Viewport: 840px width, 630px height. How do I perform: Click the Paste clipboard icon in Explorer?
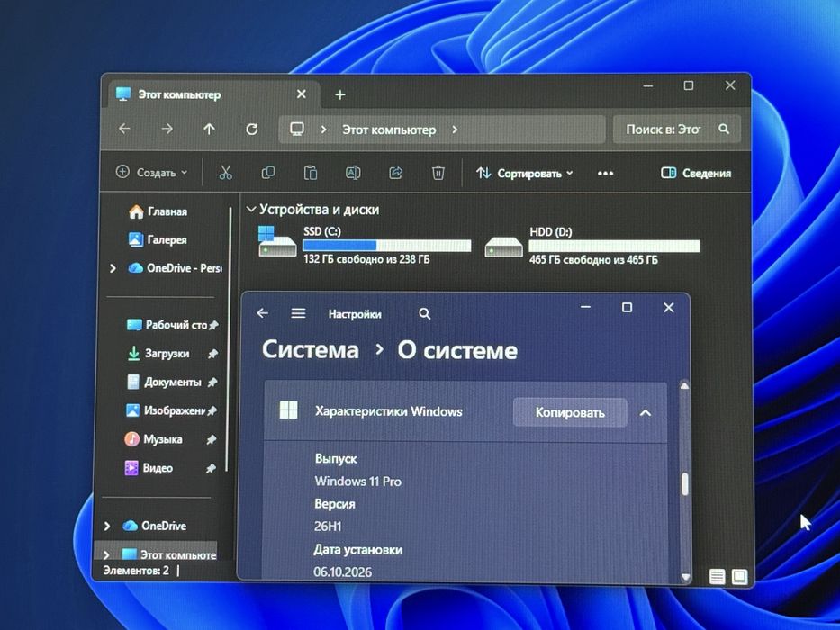[x=311, y=173]
